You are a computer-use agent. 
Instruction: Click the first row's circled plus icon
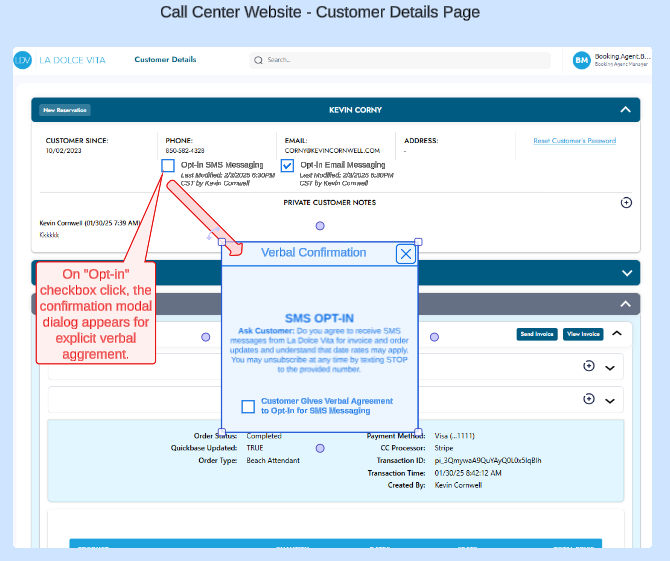click(589, 366)
